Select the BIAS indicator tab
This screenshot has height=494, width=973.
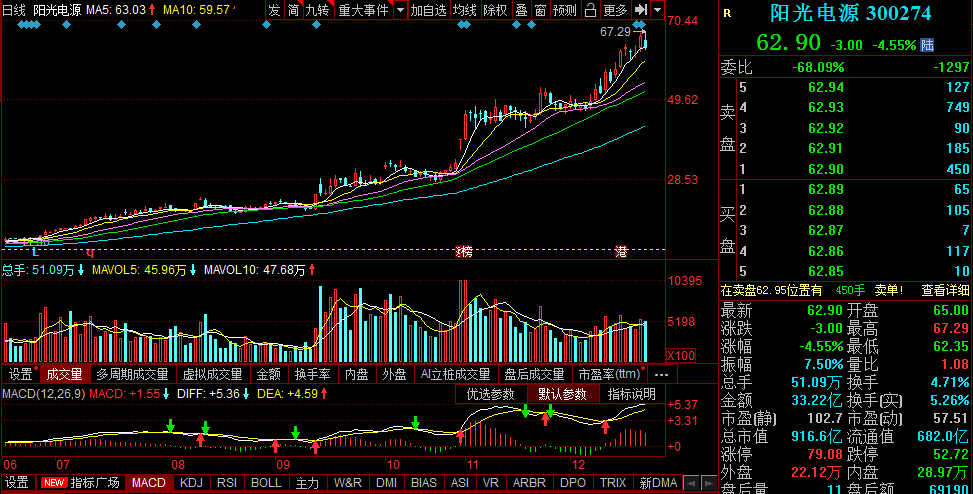[424, 483]
